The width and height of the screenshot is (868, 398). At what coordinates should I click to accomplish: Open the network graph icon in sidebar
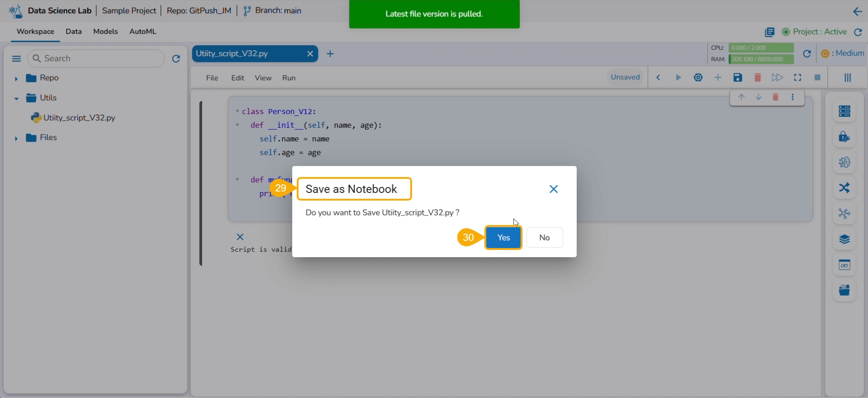[844, 213]
